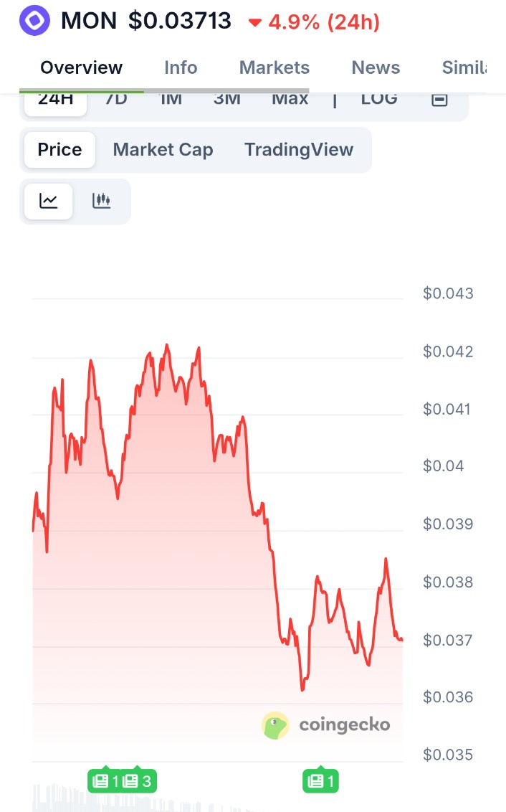The height and width of the screenshot is (812, 506).
Task: Switch to candlestick chart view icon
Action: point(102,201)
